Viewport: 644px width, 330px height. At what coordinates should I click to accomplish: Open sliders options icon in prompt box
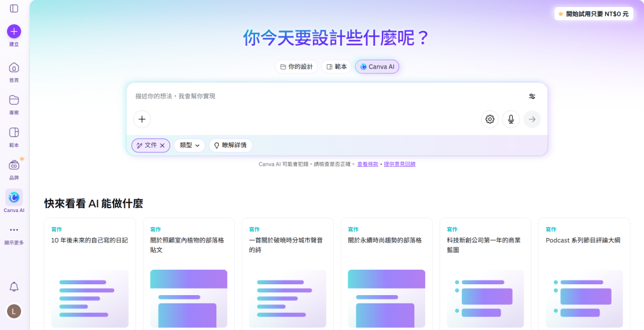click(532, 96)
